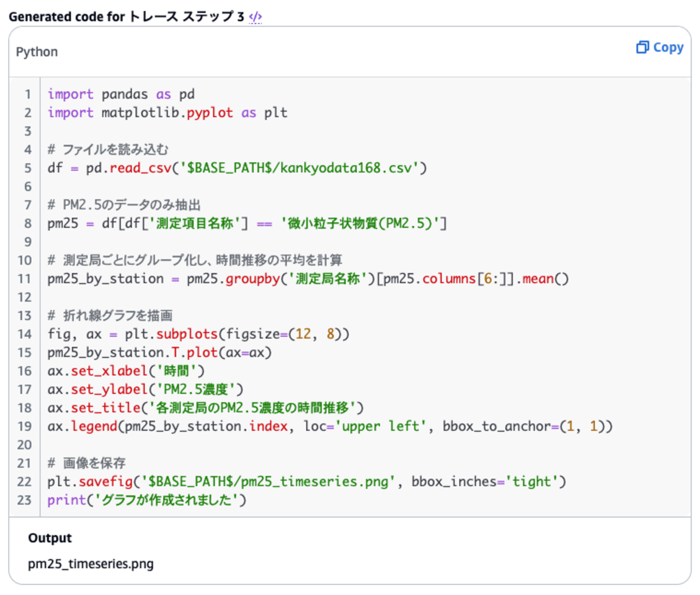Click the comment 'ファイルを読み込む'
This screenshot has width=700, height=595.
[108, 149]
